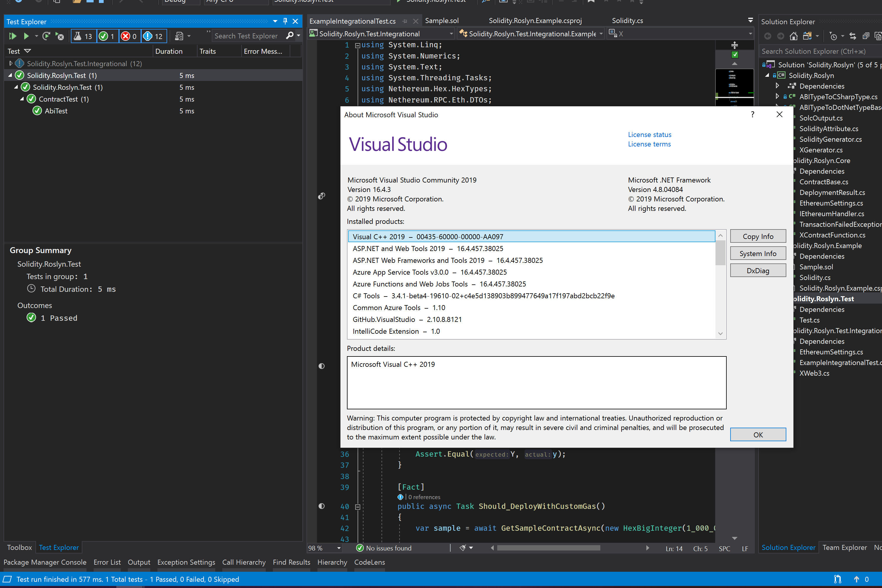882x588 pixels.
Task: Toggle the passed tests filter showing 1
Action: 107,36
